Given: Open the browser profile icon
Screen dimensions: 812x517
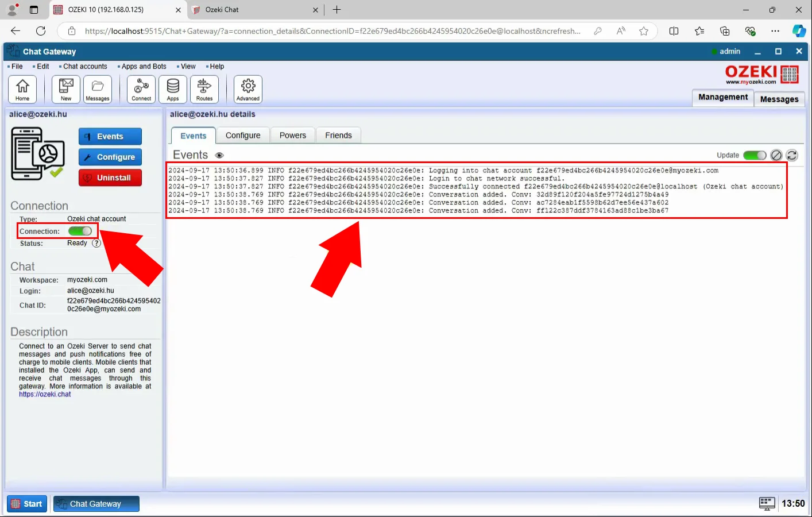Looking at the screenshot, I should [x=12, y=10].
